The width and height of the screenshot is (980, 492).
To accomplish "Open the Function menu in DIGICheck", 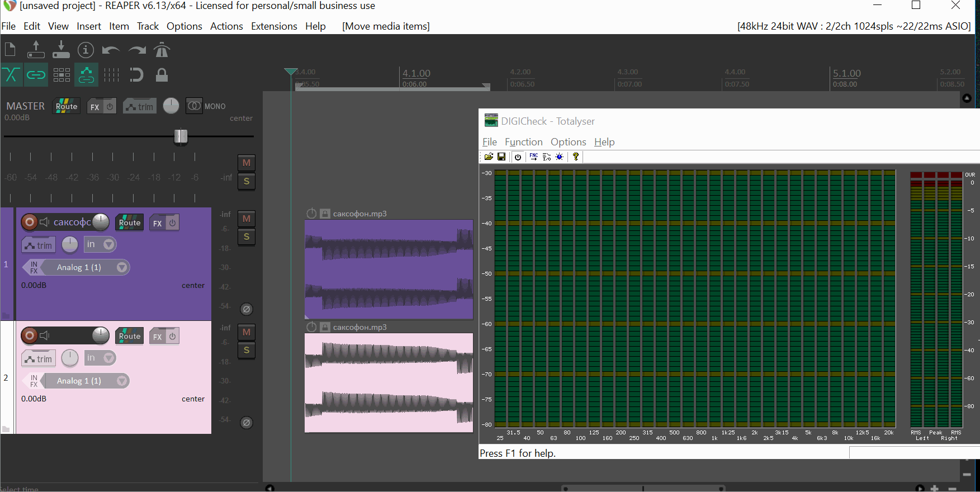I will coord(523,142).
